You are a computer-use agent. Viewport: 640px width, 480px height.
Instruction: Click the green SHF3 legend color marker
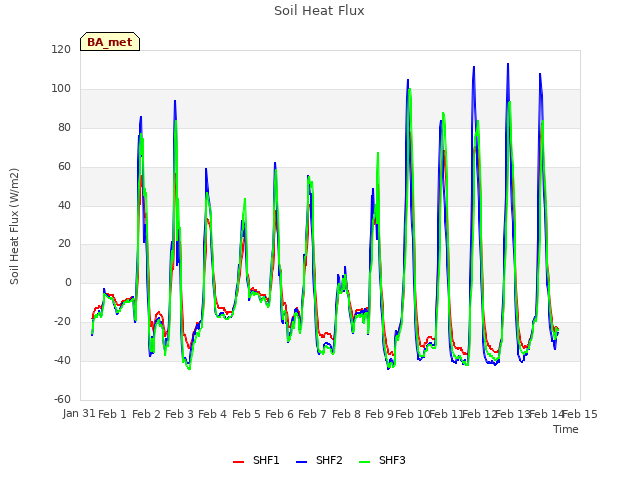(x=364, y=461)
